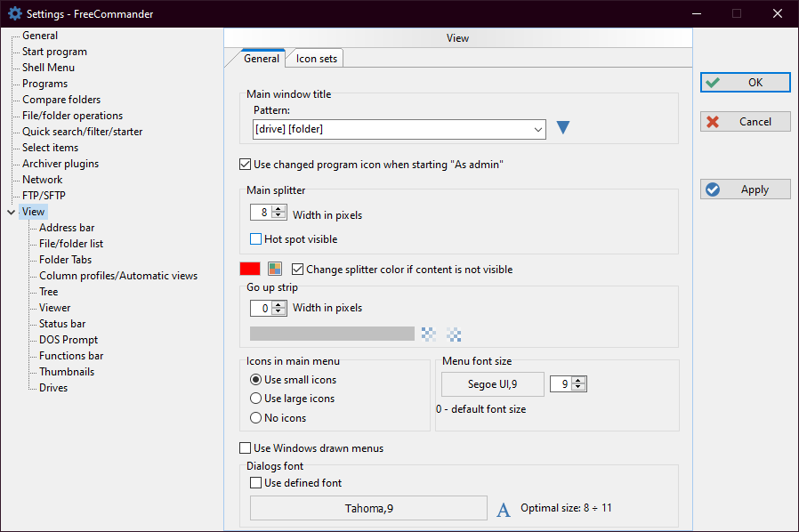The image size is (799, 532).
Task: Open File/folder list settings page
Action: pyautogui.click(x=71, y=244)
